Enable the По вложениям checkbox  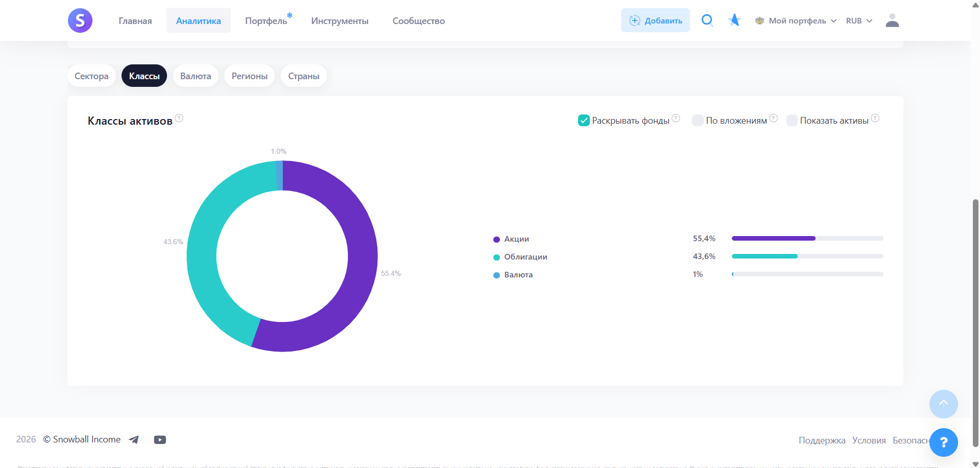698,121
